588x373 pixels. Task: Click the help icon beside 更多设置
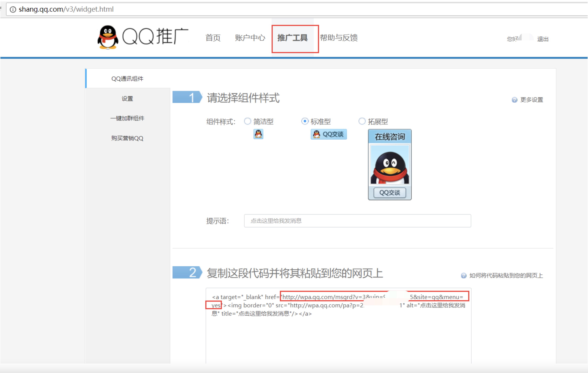pyautogui.click(x=514, y=100)
